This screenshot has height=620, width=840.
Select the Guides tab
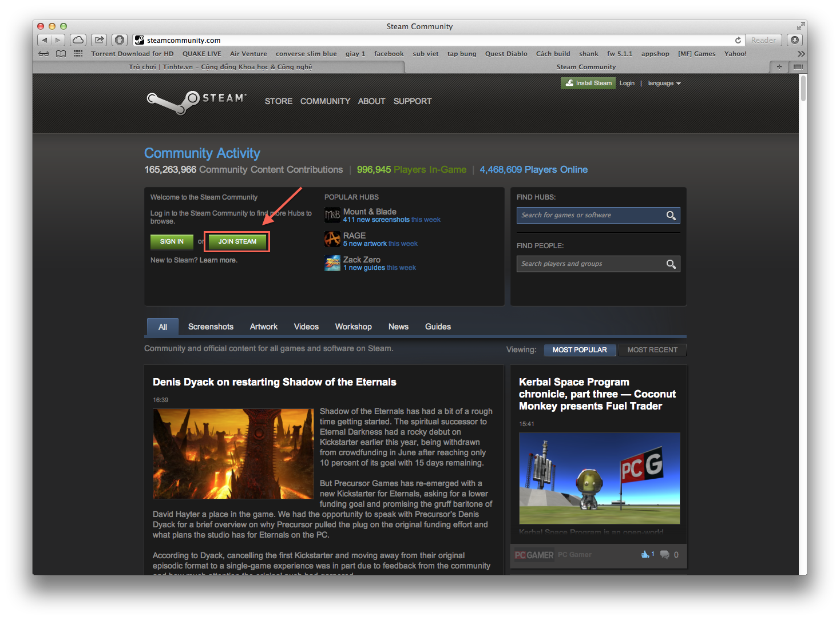point(438,327)
